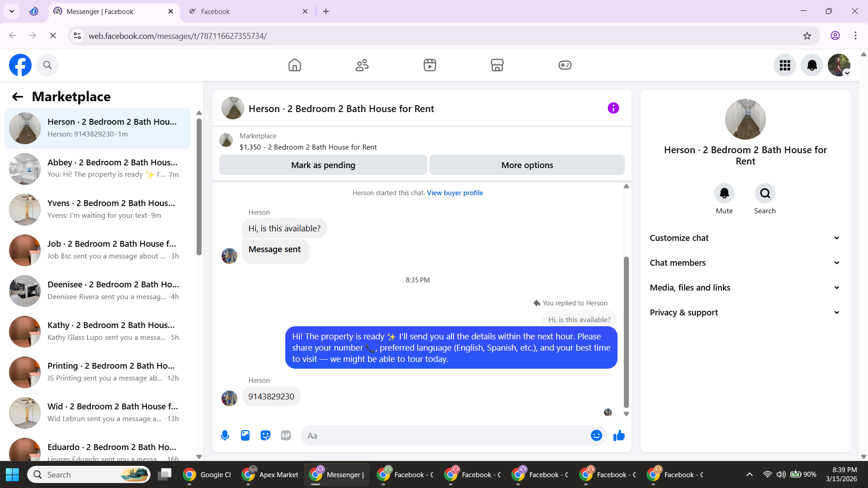This screenshot has width=868, height=488.
Task: Open Printing conversation in list
Action: click(97, 372)
